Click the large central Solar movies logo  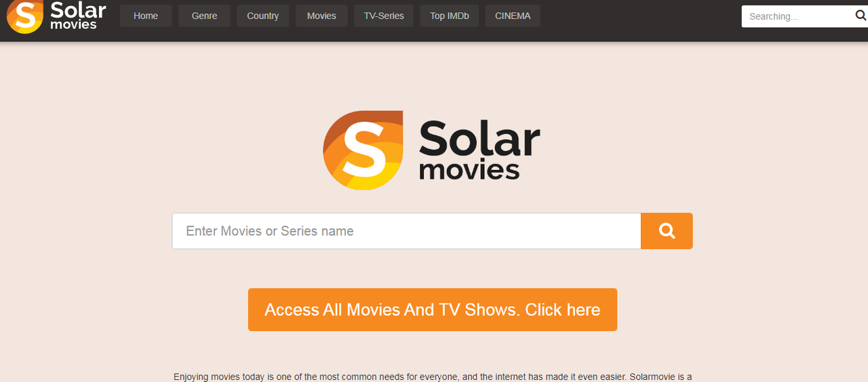pyautogui.click(x=431, y=150)
